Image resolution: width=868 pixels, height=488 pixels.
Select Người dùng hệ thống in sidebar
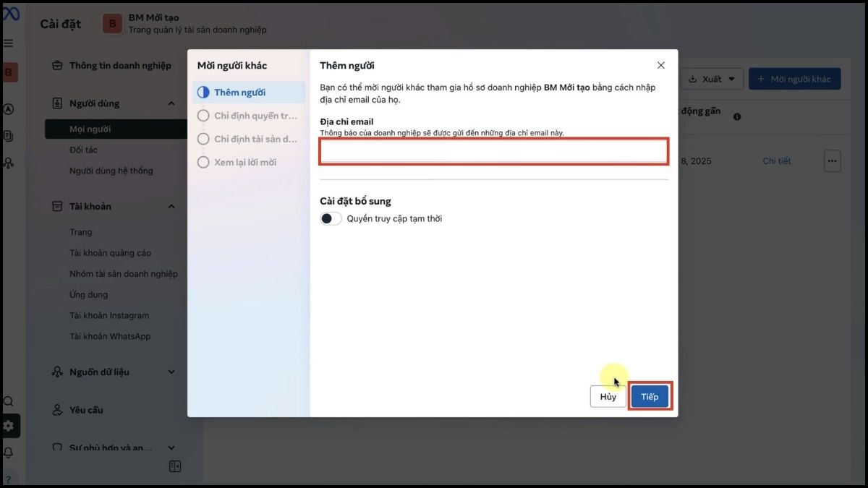tap(111, 171)
